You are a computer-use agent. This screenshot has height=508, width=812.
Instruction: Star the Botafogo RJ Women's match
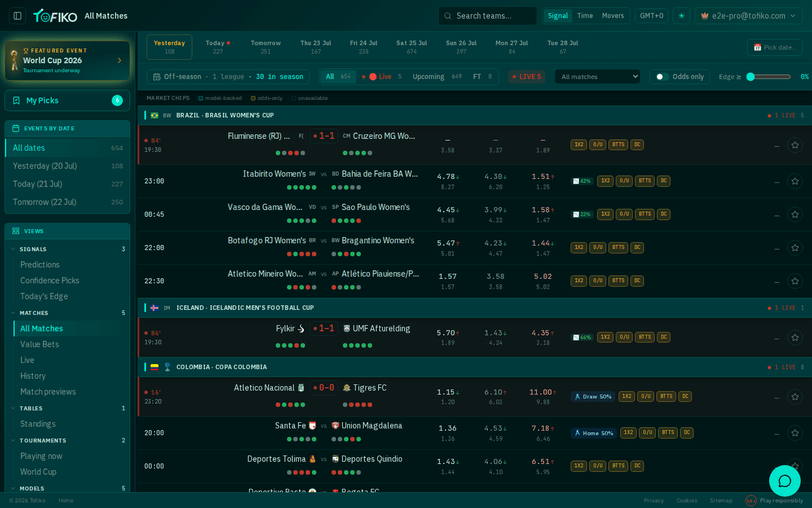pos(795,248)
